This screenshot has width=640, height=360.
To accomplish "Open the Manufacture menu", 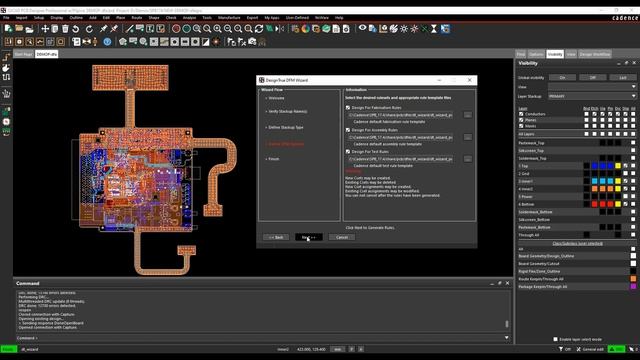I will coord(229,18).
